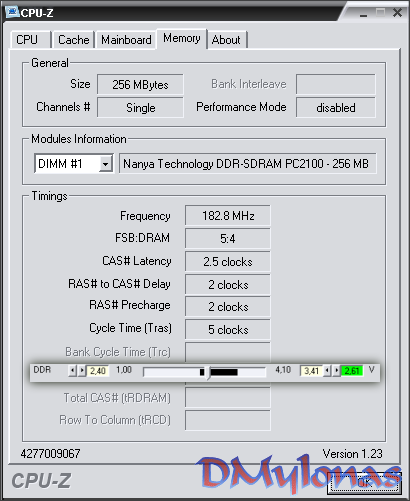Open the Cache tab
Screen dimensions: 410x501
74,40
